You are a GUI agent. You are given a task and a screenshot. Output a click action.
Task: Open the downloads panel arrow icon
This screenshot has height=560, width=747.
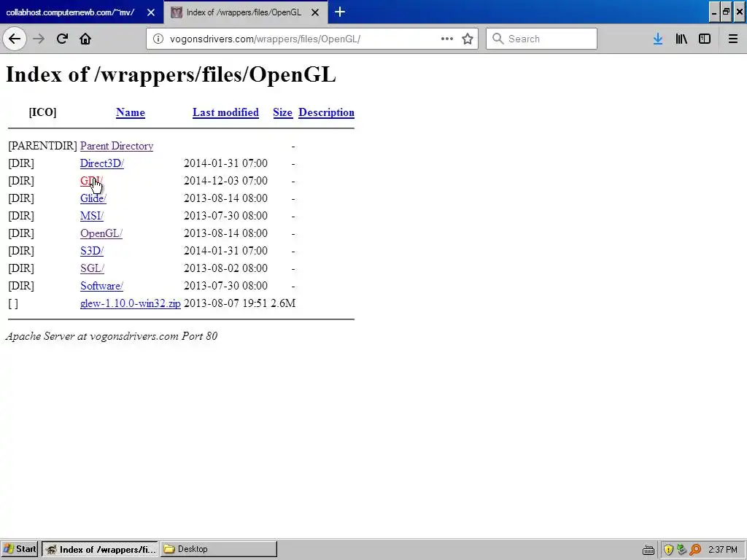(658, 39)
